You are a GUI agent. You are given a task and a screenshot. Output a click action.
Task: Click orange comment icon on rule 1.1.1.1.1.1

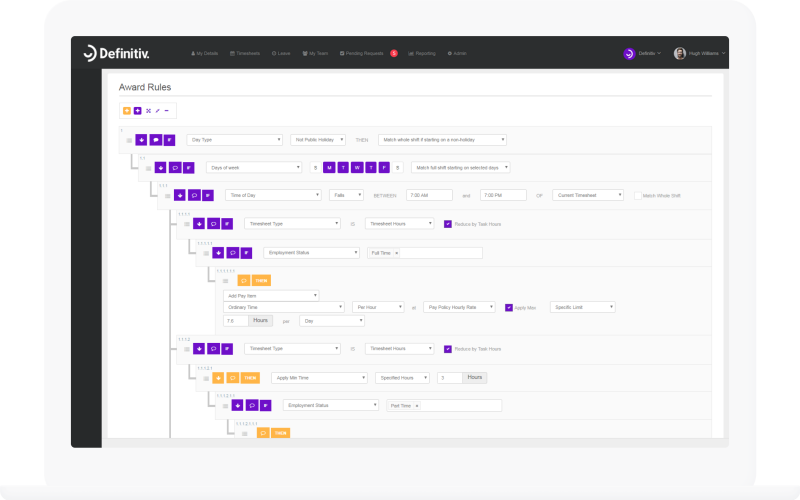point(244,281)
